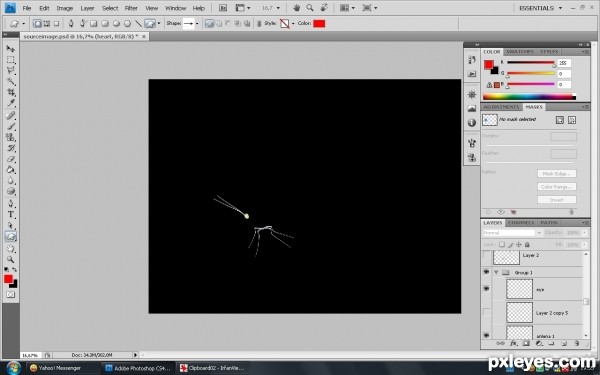
Task: Select the Magic Wand tool
Action: point(11,82)
